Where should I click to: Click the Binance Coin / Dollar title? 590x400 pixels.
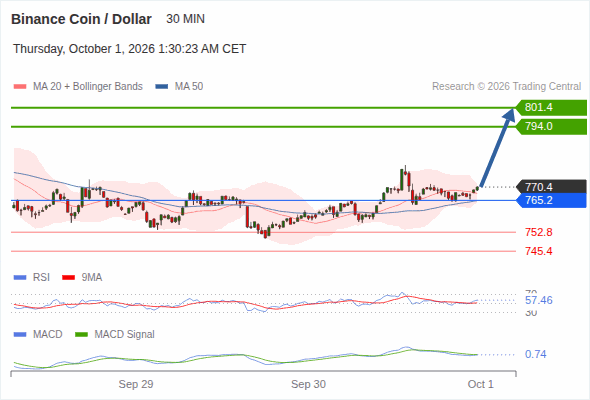(81, 19)
